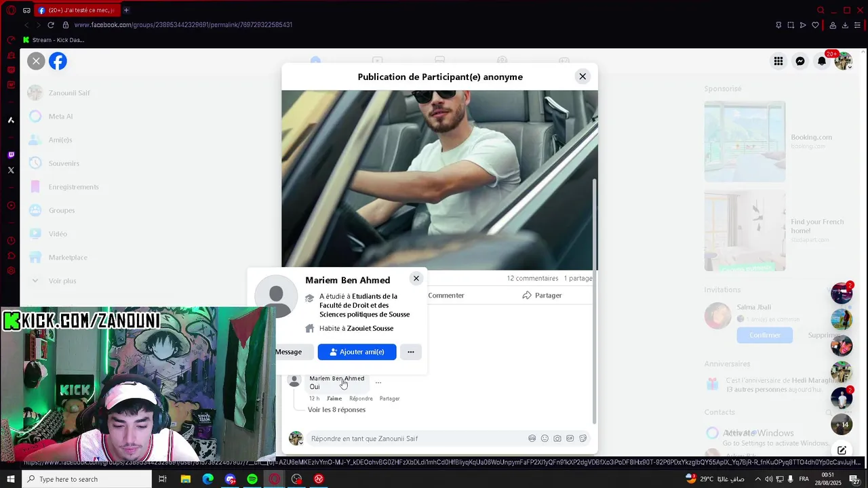The width and height of the screenshot is (868, 488).
Task: Insert avatar sticker in reply box
Action: pyautogui.click(x=532, y=439)
